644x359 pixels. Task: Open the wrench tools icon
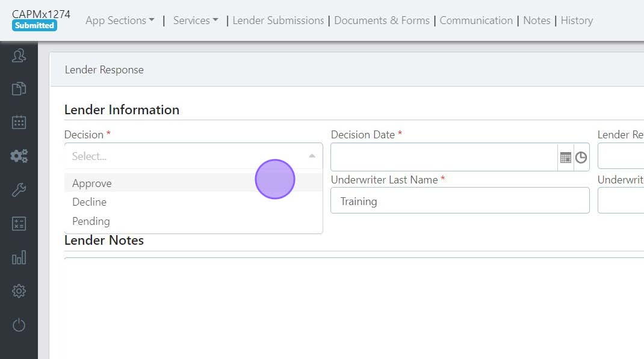[19, 191]
